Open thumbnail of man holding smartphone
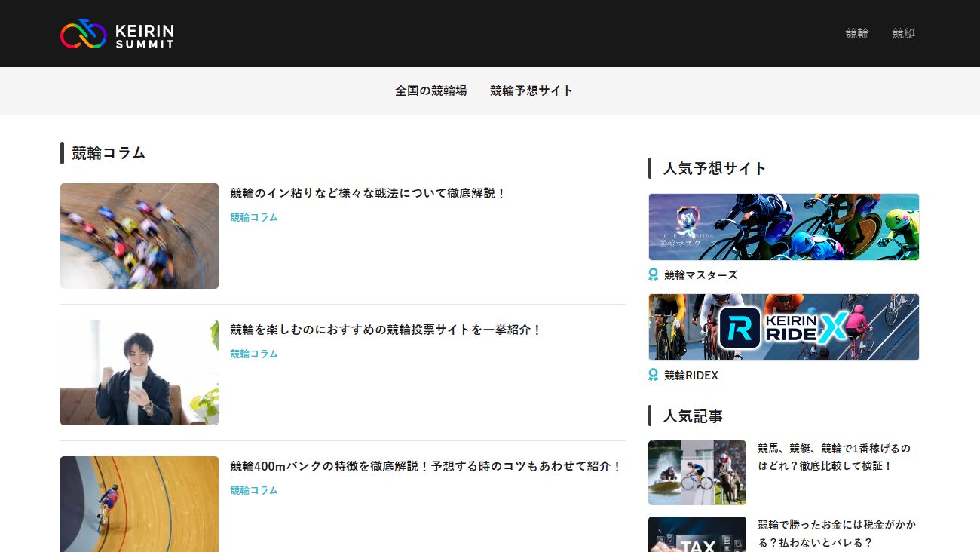The image size is (980, 552). [x=139, y=373]
